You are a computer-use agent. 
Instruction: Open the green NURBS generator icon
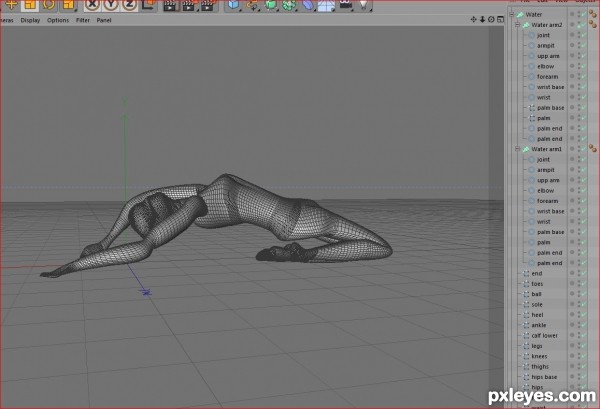[271, 5]
